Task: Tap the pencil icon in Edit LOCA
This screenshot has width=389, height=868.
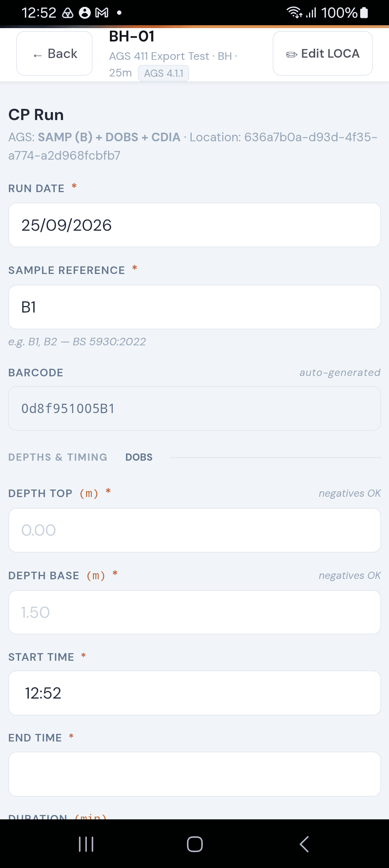Action: click(291, 54)
